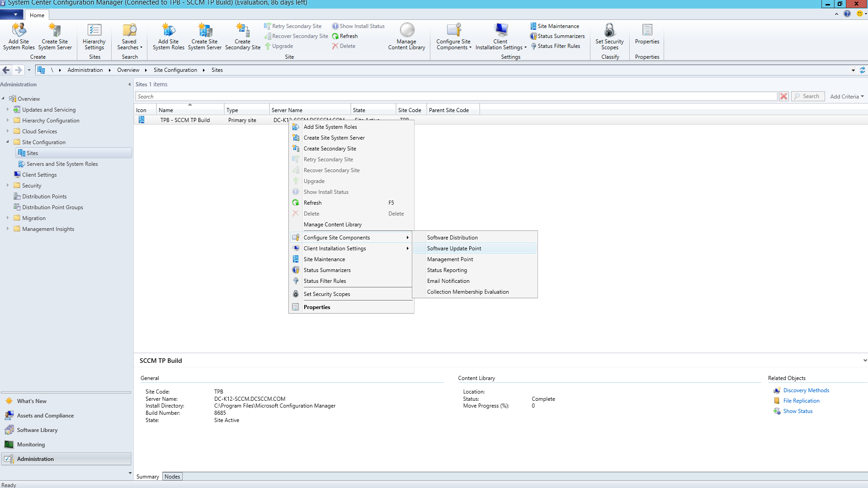Open Hierarchy Settings in ribbon
Viewport: 868px width, 488px height.
tap(94, 31)
